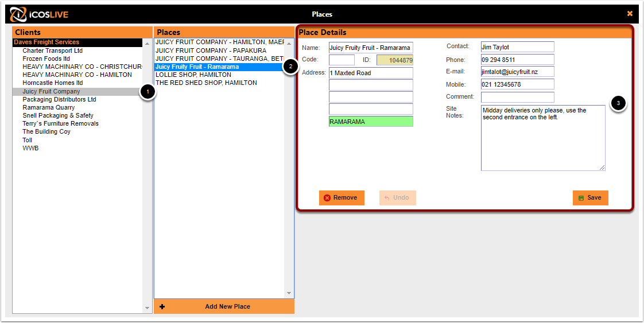Click the Add New Place button

pyautogui.click(x=224, y=306)
